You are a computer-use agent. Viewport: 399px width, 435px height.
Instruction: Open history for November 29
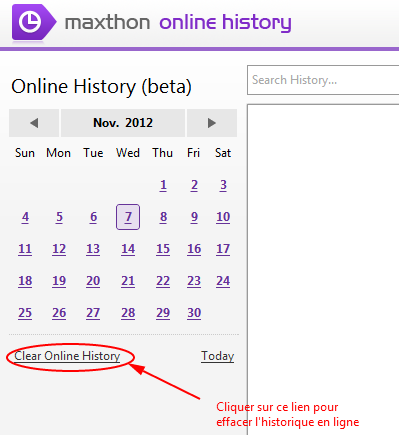pyautogui.click(x=163, y=313)
